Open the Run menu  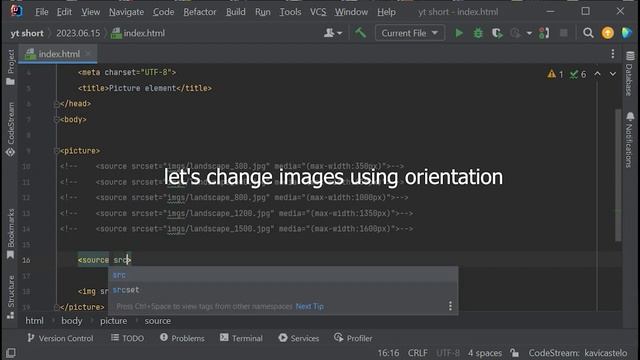click(262, 12)
